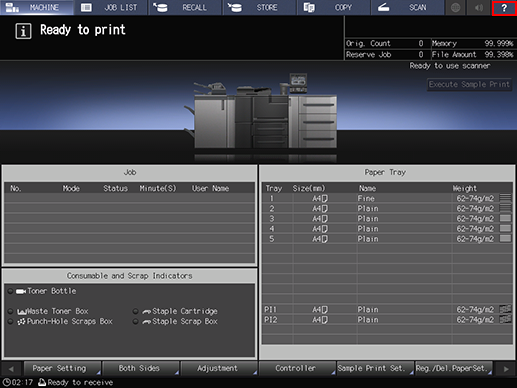The width and height of the screenshot is (517, 388).
Task: Open the RECALL tab
Action: pyautogui.click(x=185, y=8)
